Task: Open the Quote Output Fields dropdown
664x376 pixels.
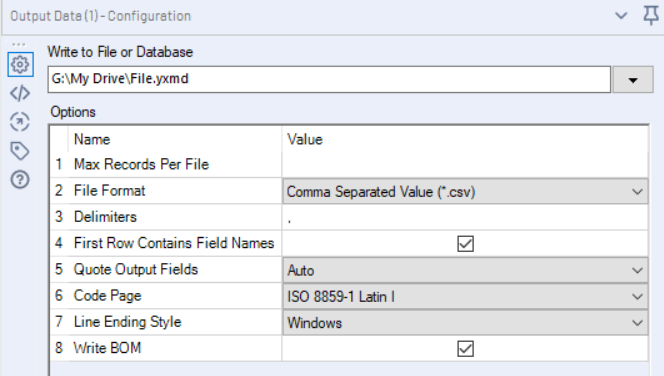Action: tap(465, 270)
